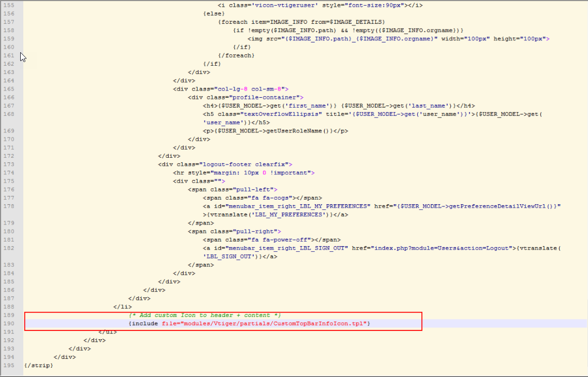The width and height of the screenshot is (588, 377).
Task: Click the 'LBL_SIGN_OUT' continuation line
Action: click(x=240, y=257)
